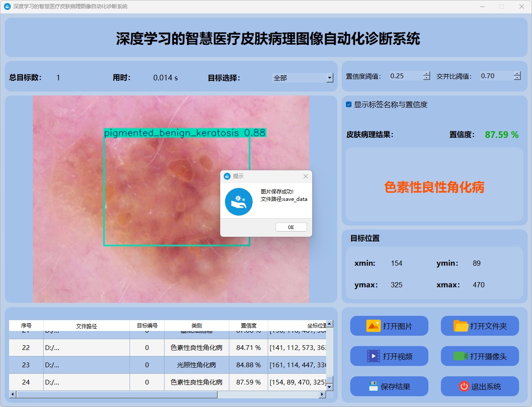This screenshot has height=407, width=532.
Task: Click table vertical scrollbar up arrow
Action: 330,324
